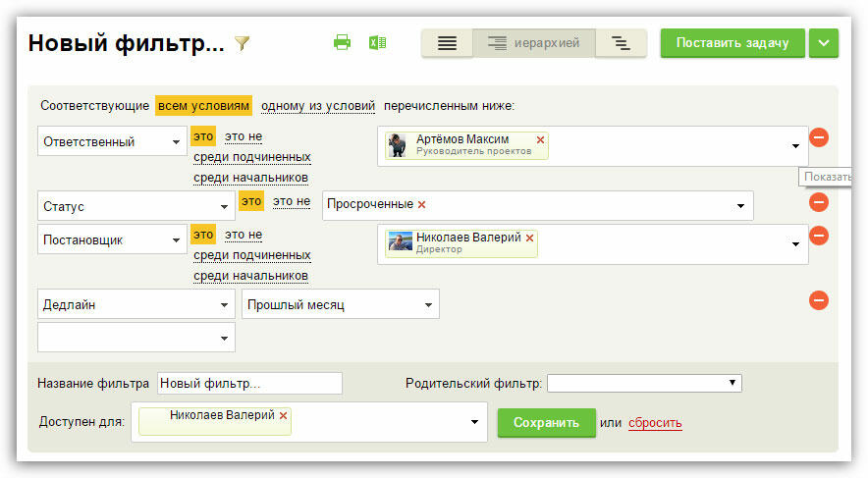Remove the Ответственный condition row
The image size is (868, 478).
819,137
